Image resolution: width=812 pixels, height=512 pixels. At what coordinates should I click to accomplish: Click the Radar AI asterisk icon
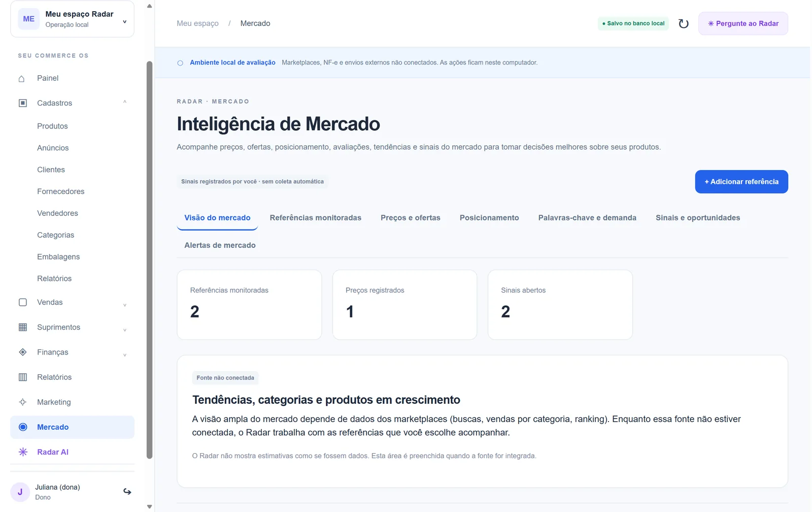point(23,452)
